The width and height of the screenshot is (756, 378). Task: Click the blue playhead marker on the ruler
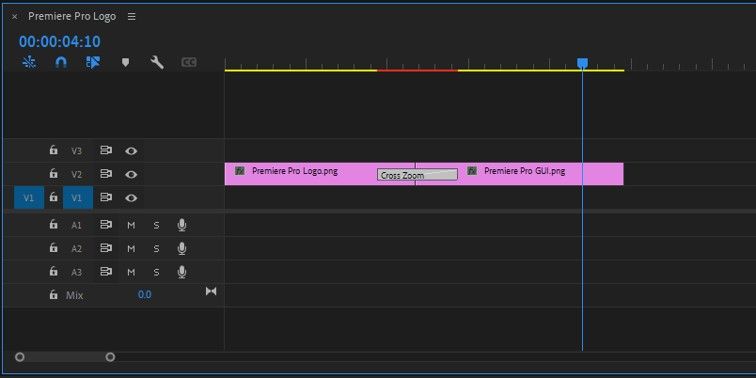(x=582, y=63)
